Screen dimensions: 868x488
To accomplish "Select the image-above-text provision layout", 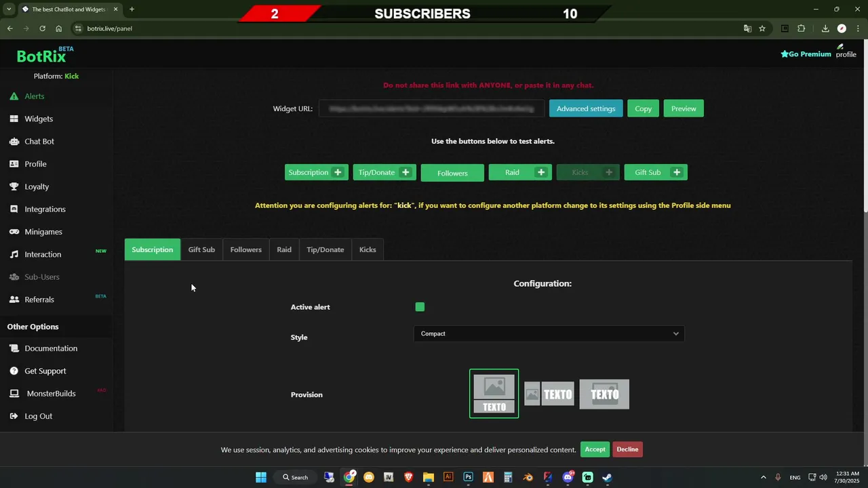I will 494,394.
